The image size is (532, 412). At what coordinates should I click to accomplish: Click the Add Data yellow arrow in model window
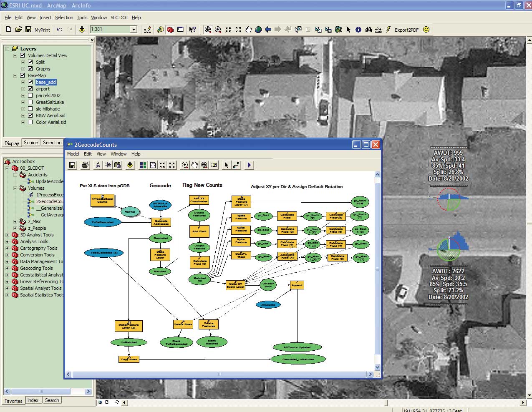point(130,165)
